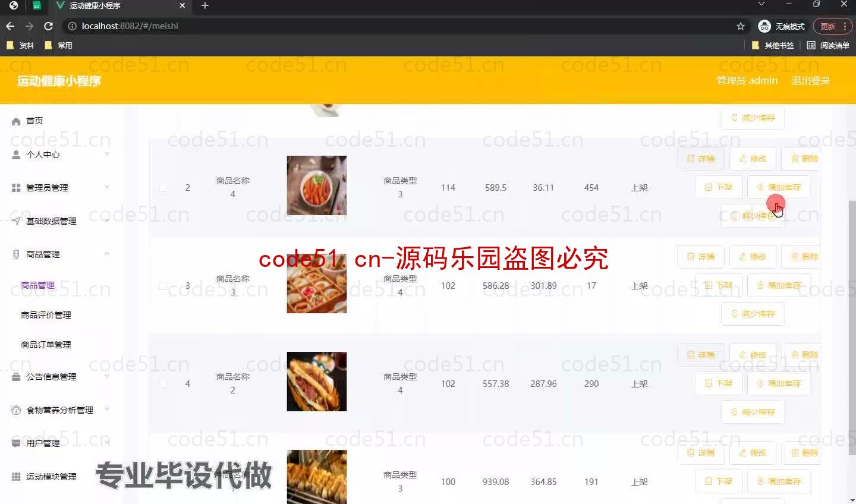Reload the page with the refresh icon
Screen dimensions: 856x504
49,26
